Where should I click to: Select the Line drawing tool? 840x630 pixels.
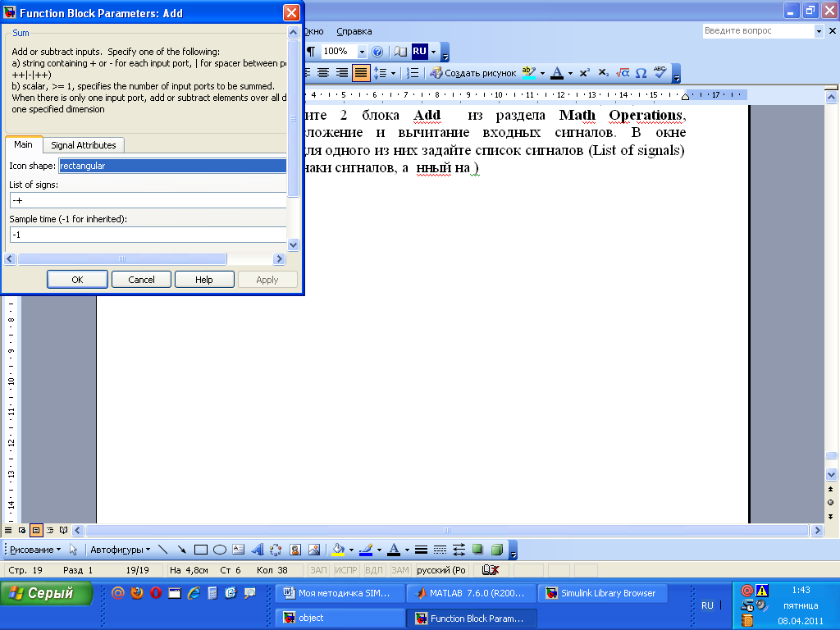click(x=163, y=550)
